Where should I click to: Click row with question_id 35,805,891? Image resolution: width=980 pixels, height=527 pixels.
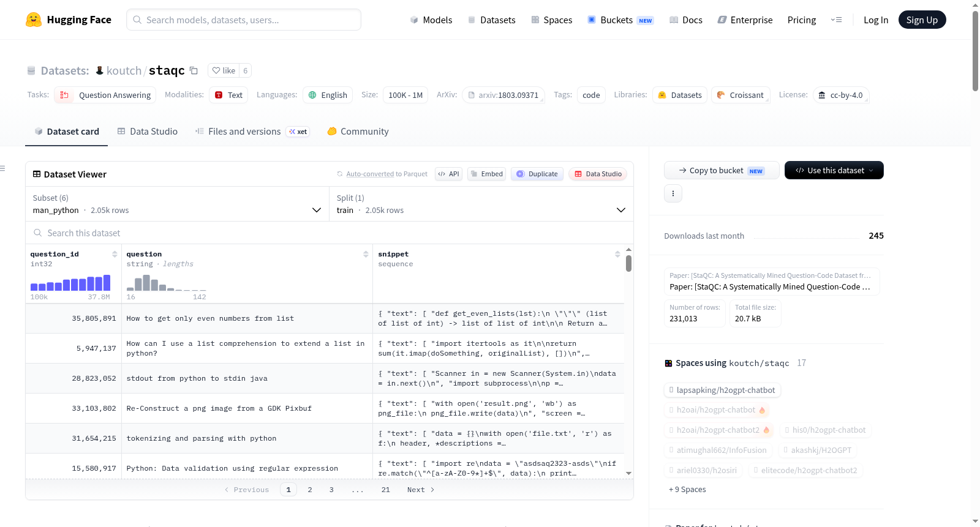[x=325, y=318]
